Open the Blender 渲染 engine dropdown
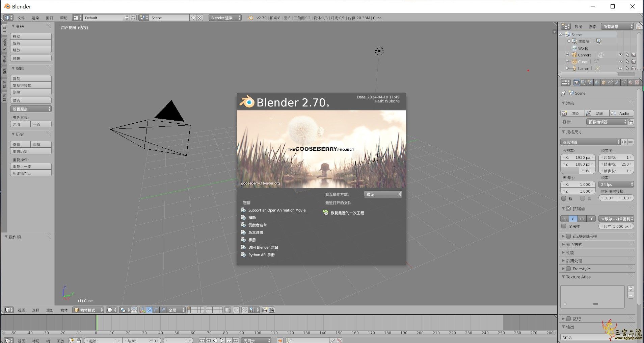This screenshot has width=644, height=343. (225, 18)
